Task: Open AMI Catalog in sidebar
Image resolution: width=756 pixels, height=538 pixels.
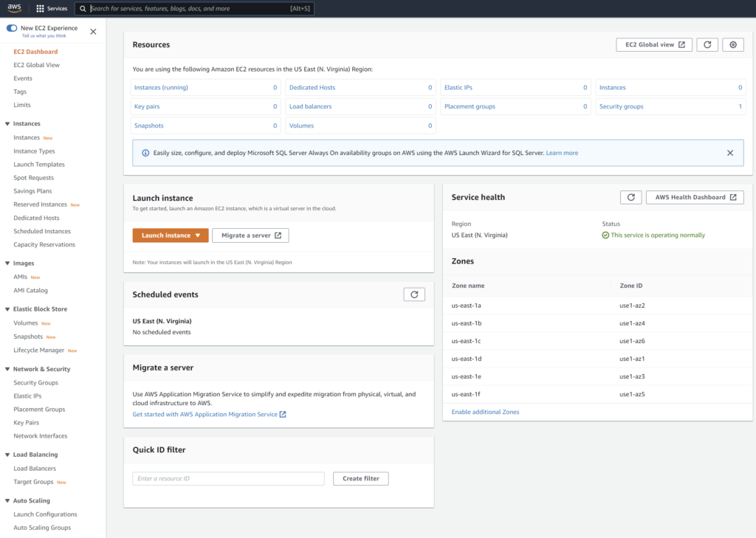Action: [30, 290]
